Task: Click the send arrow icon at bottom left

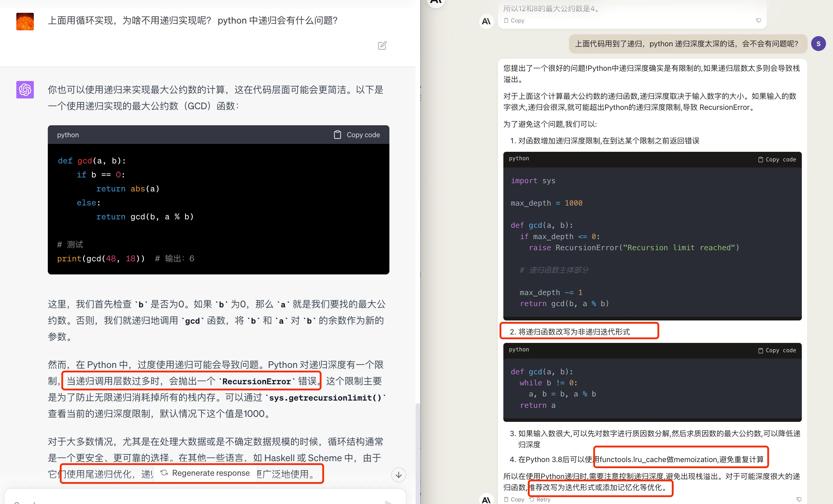Action: [x=389, y=502]
